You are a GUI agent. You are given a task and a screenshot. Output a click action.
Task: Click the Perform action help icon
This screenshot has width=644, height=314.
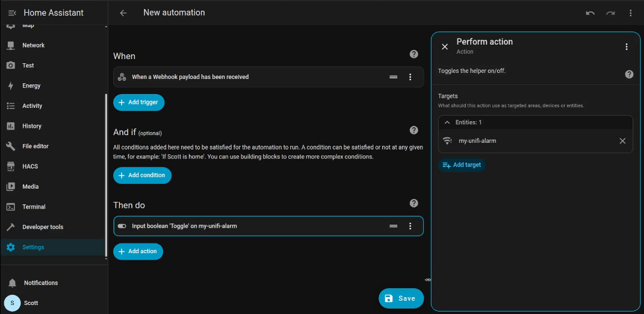coord(629,74)
